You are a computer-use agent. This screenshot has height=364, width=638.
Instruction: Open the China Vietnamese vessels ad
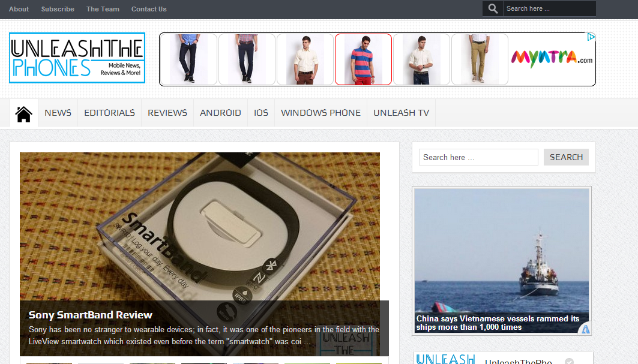[x=502, y=261]
